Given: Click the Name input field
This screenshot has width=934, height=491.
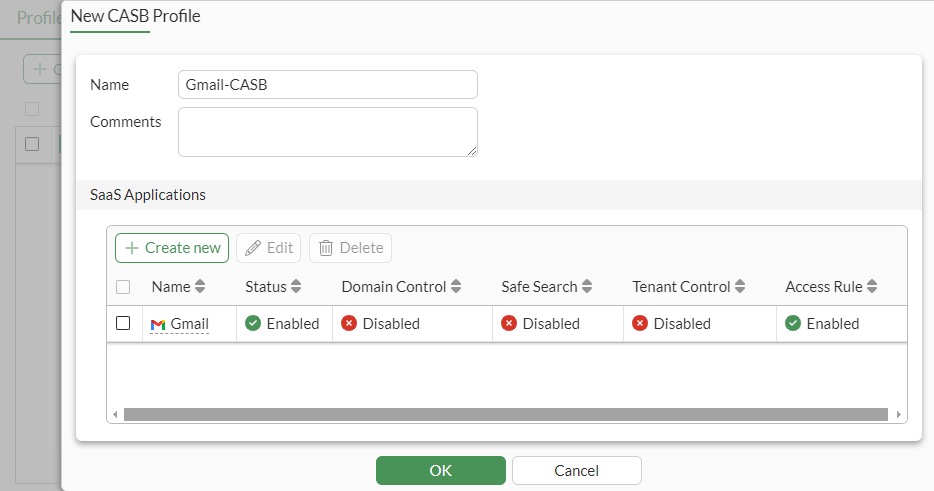Looking at the screenshot, I should tap(327, 85).
